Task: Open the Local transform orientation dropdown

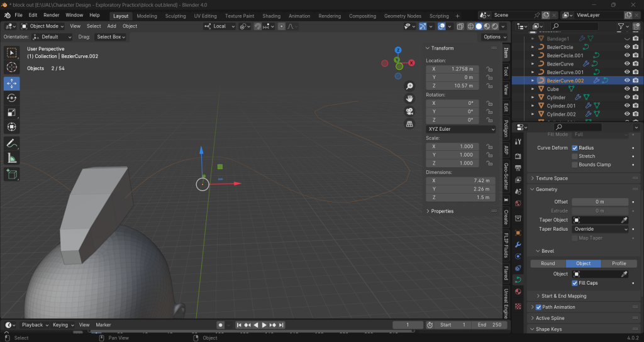Action: [x=219, y=26]
